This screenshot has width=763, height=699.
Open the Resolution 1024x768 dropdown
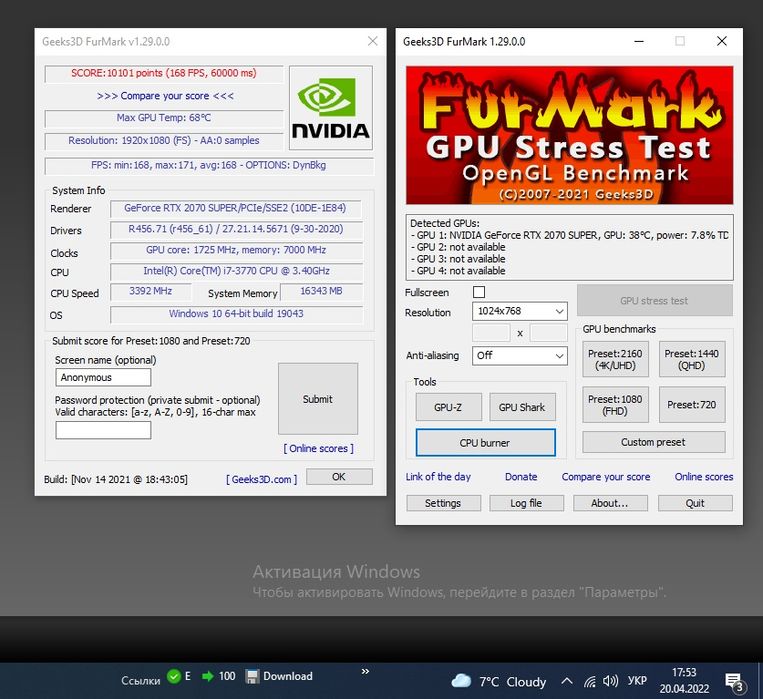coord(519,311)
